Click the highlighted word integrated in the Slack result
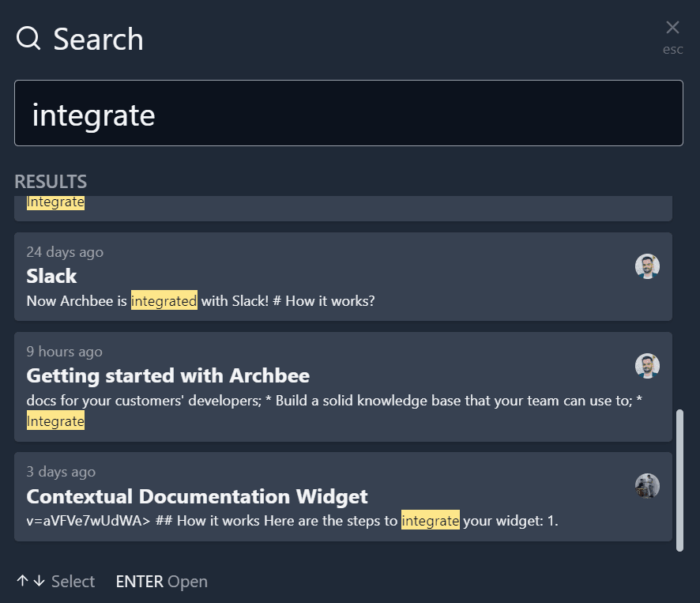This screenshot has width=700, height=603. coord(164,301)
